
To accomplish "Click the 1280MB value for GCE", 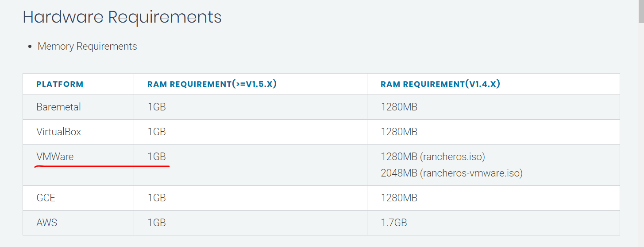I will [399, 198].
